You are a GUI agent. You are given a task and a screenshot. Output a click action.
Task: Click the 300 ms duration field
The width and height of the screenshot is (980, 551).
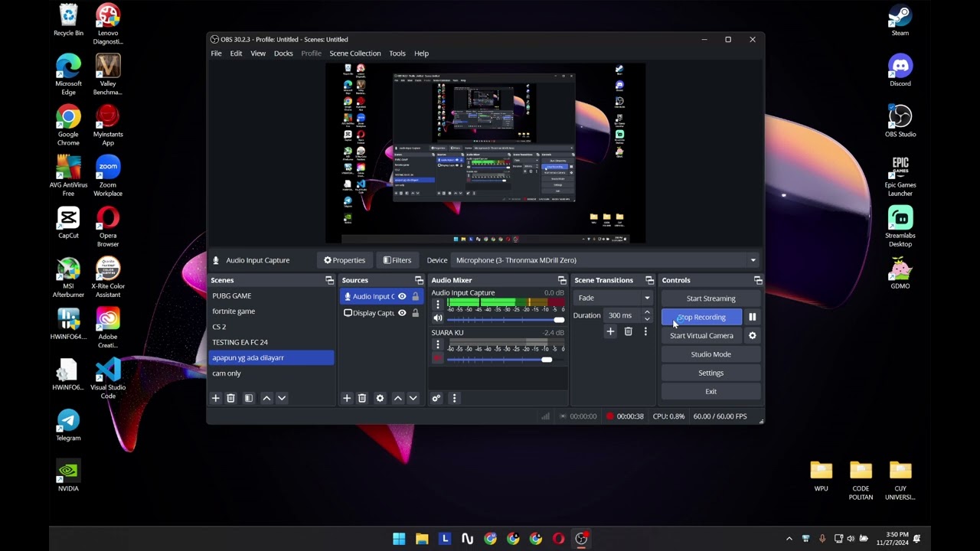622,315
